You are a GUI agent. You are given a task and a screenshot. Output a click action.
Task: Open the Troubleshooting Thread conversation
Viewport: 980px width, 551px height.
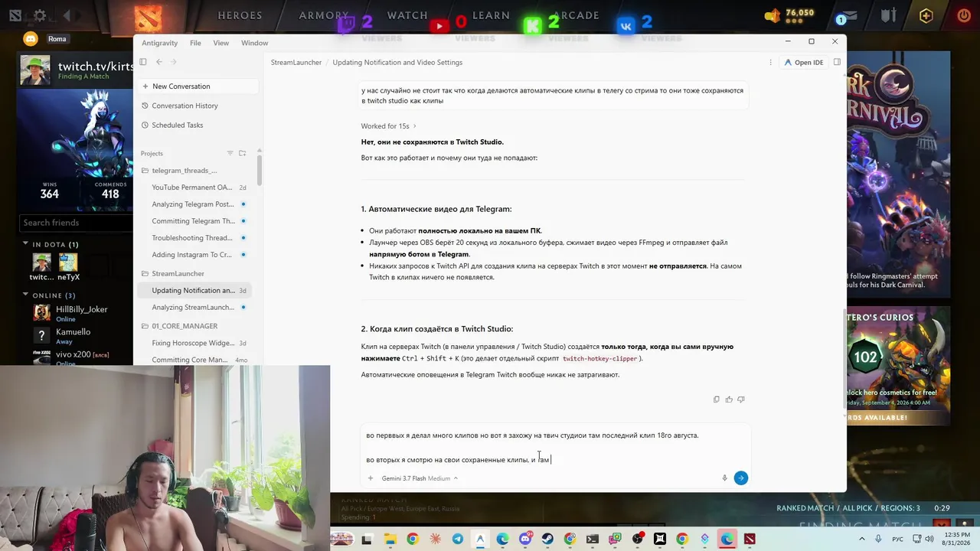195,238
